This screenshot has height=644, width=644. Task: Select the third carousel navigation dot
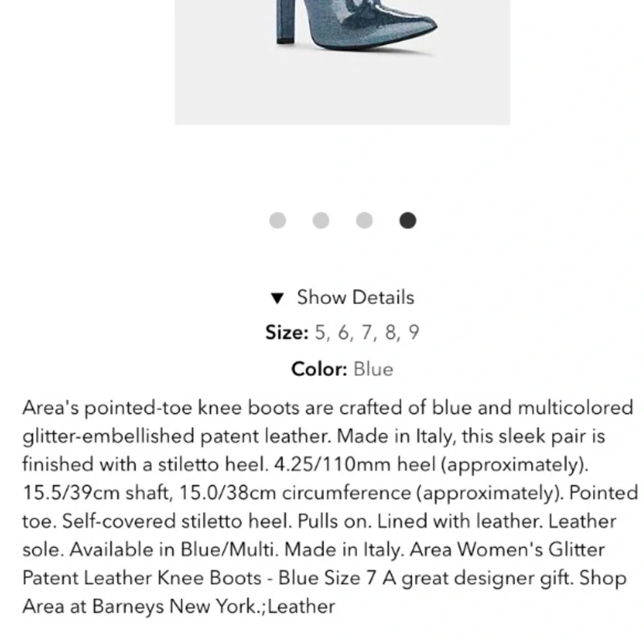tap(365, 220)
